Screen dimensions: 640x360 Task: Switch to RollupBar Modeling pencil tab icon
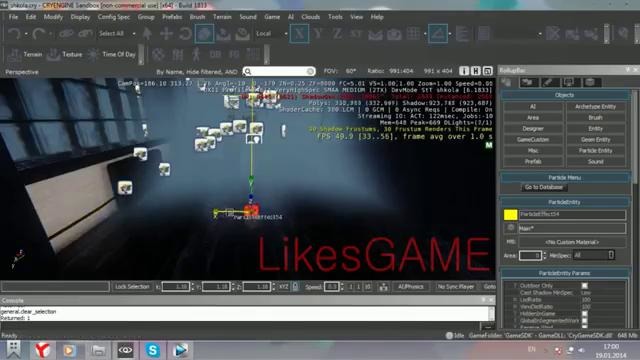(549, 82)
